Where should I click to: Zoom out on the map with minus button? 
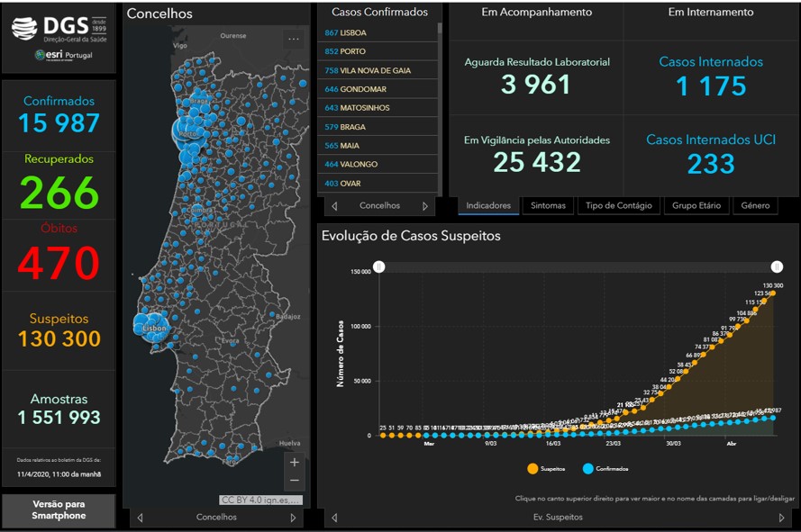(x=294, y=483)
